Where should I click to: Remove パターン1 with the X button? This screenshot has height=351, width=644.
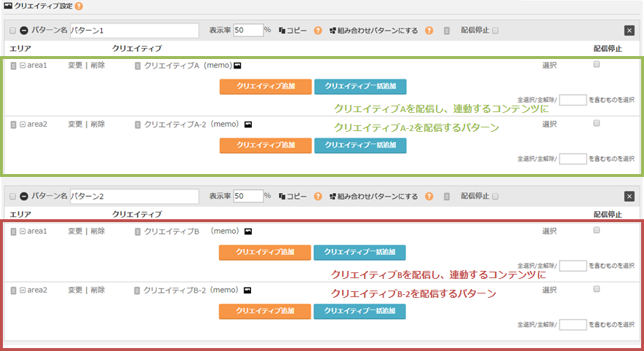(629, 31)
